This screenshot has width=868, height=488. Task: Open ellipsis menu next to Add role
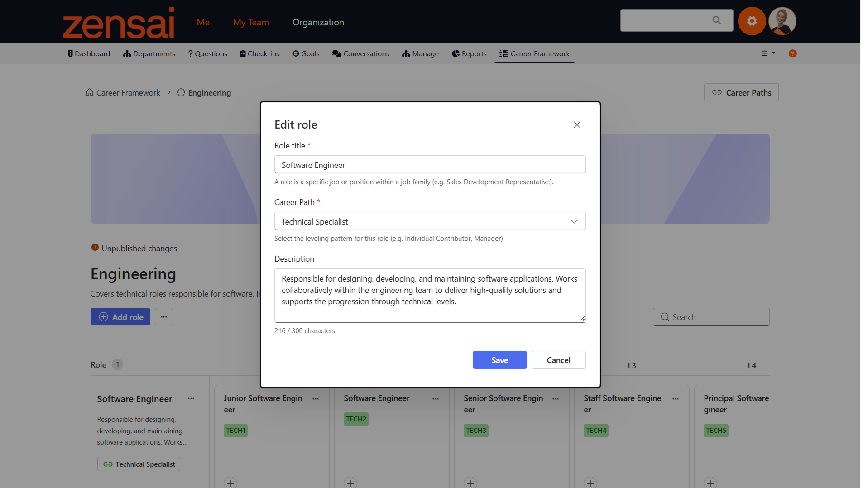[164, 317]
